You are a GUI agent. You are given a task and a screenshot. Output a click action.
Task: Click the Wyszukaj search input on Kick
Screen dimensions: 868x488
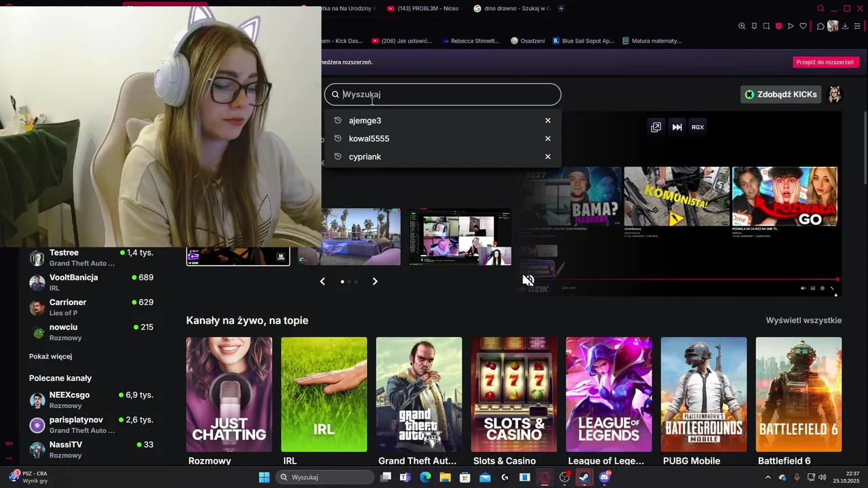click(443, 94)
